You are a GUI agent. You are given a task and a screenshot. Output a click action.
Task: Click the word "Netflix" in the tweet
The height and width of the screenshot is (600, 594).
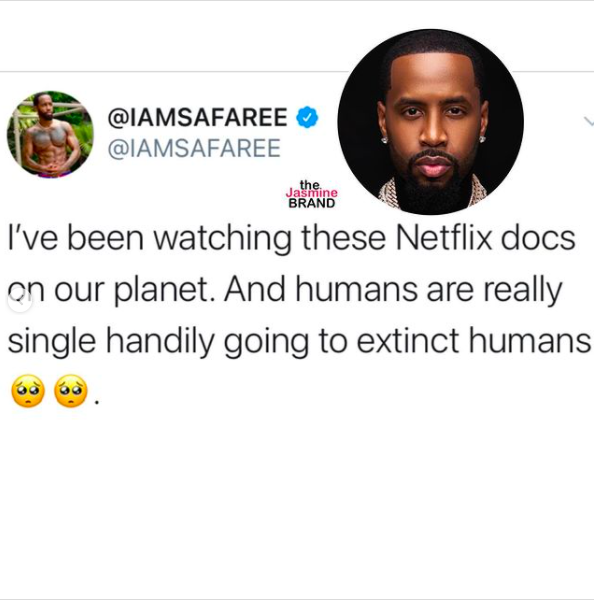[x=443, y=238]
